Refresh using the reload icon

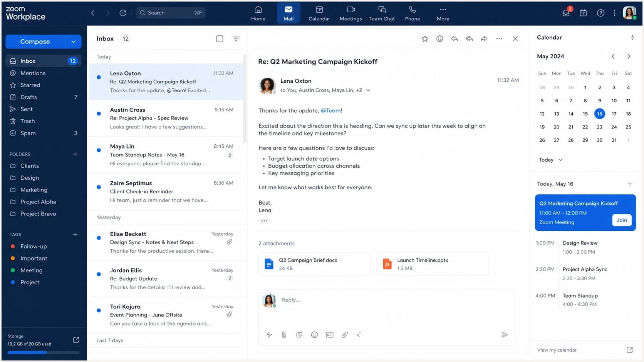(123, 13)
